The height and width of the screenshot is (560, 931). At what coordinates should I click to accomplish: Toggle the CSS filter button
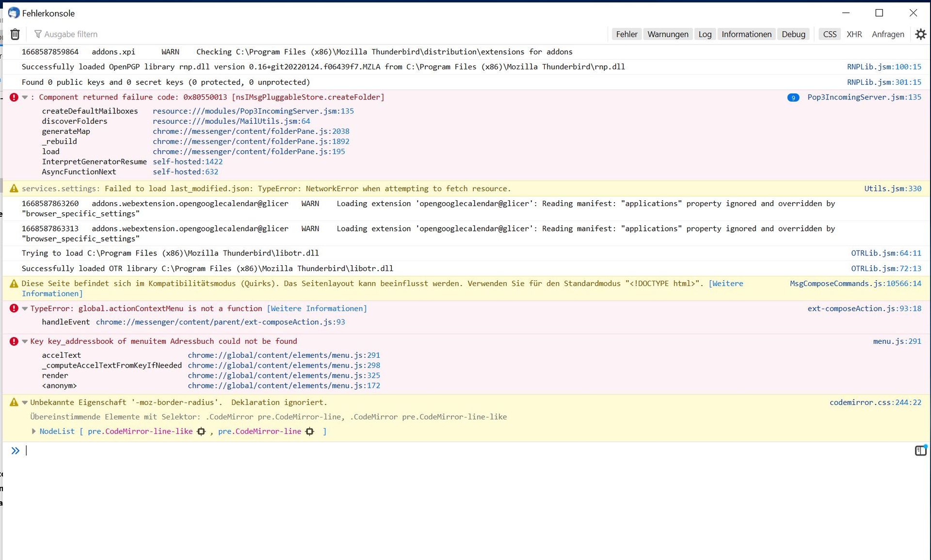(830, 34)
